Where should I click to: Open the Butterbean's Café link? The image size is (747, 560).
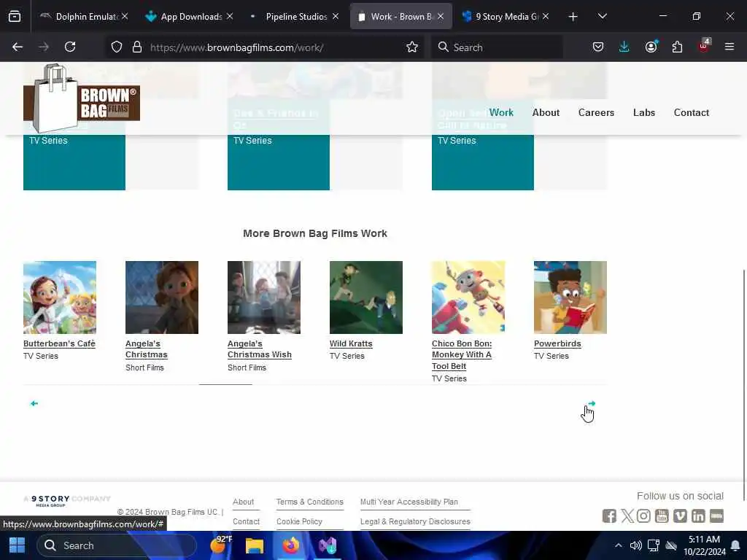(59, 343)
